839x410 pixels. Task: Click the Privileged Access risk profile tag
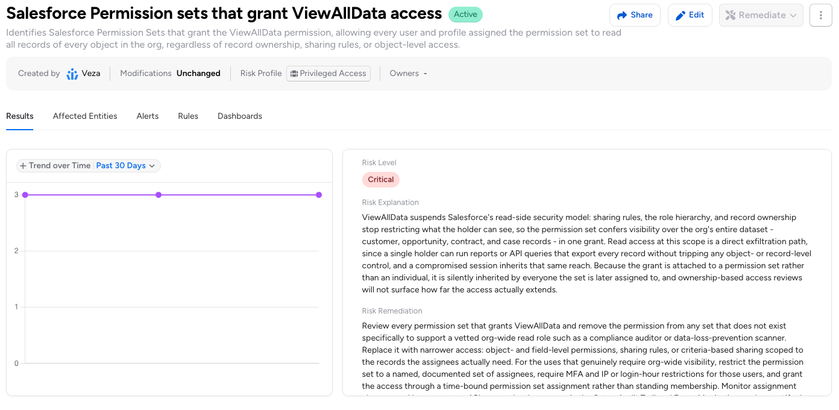tap(329, 74)
